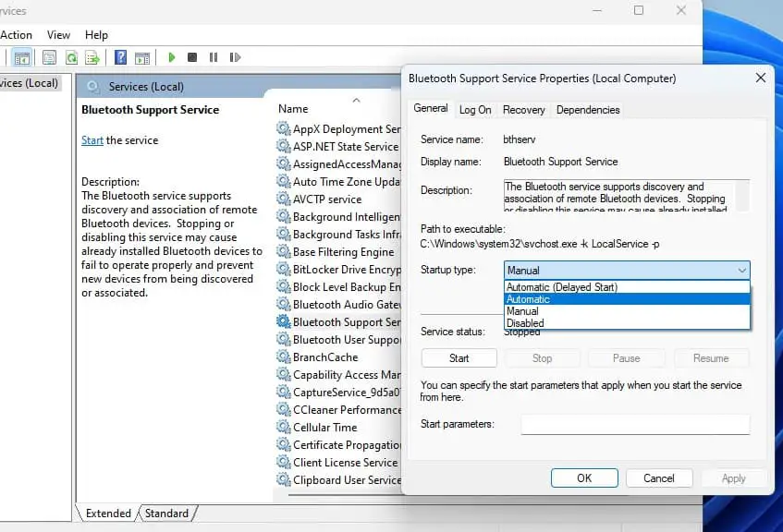Click the Show/Hide Action Pane toolbar icon
The image size is (783, 532).
(x=142, y=58)
